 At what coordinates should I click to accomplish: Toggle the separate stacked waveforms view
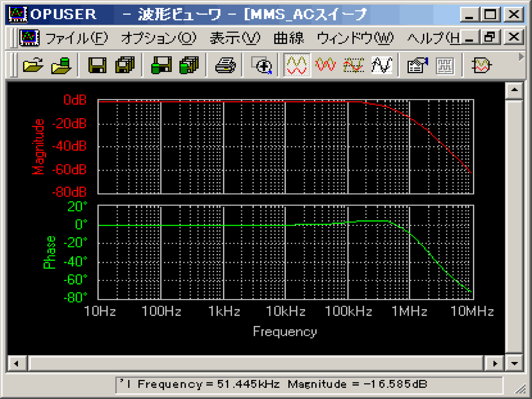coord(297,65)
